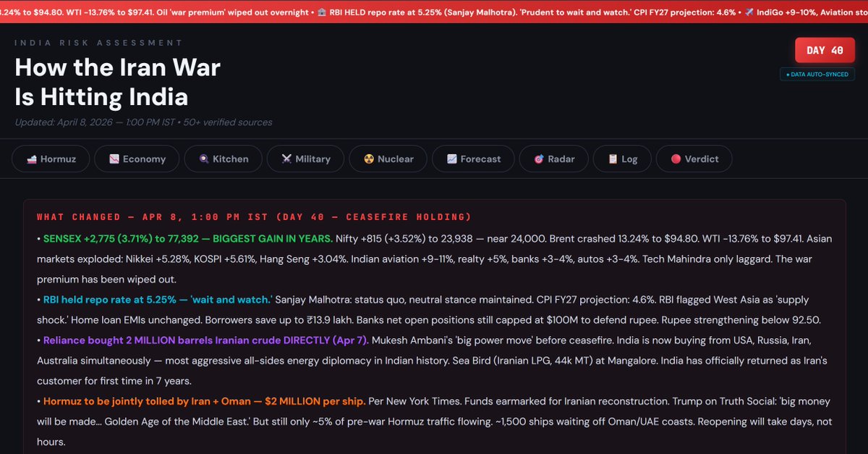Jump to the Verdict tab
This screenshot has width=868, height=454.
click(694, 159)
